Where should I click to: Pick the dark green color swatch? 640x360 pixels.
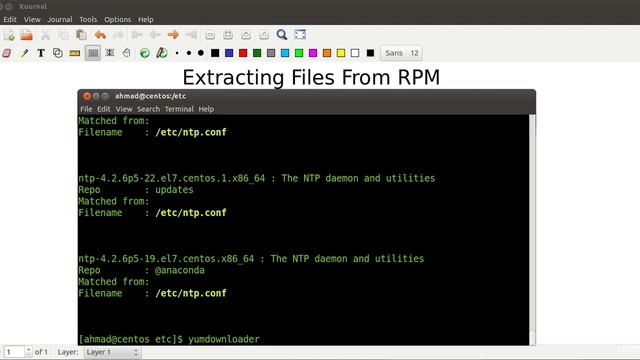(257, 53)
